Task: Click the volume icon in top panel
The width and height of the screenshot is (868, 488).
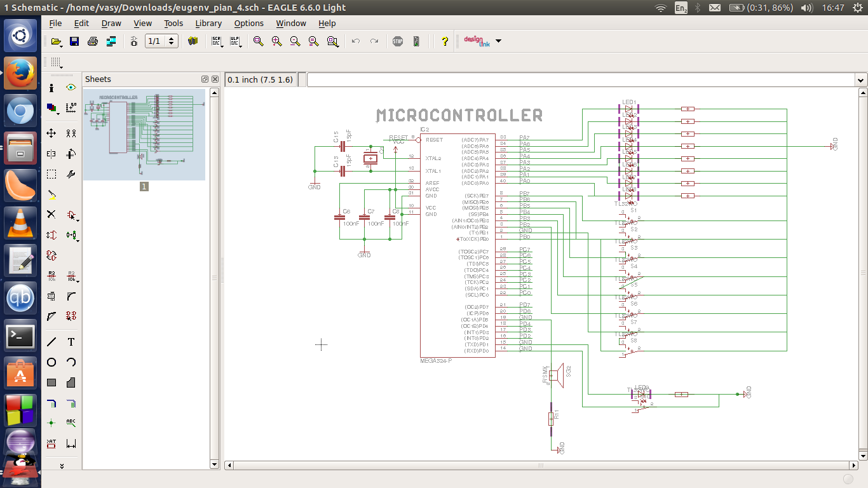Action: tap(807, 8)
